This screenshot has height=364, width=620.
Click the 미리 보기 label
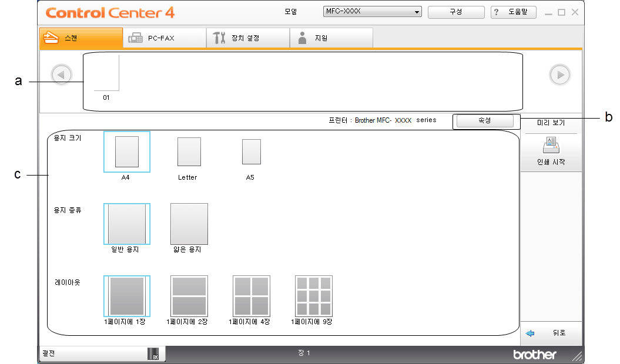click(551, 123)
